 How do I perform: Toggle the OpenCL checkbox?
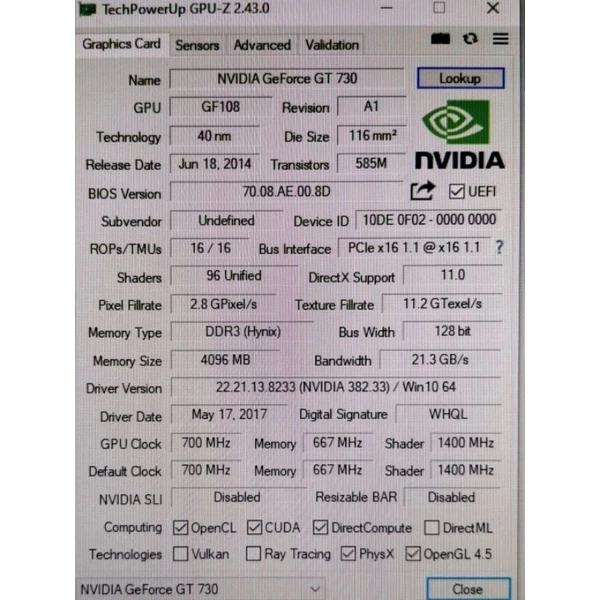(180, 527)
